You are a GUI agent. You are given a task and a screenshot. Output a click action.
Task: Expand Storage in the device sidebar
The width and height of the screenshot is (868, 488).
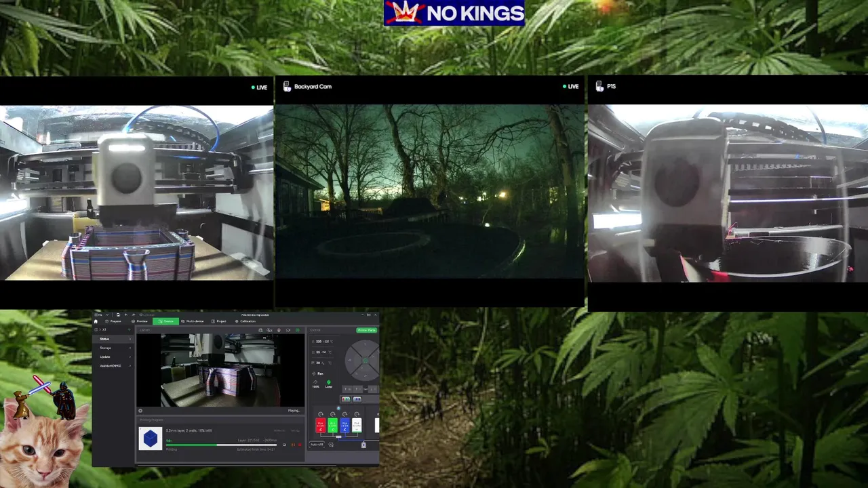point(113,348)
